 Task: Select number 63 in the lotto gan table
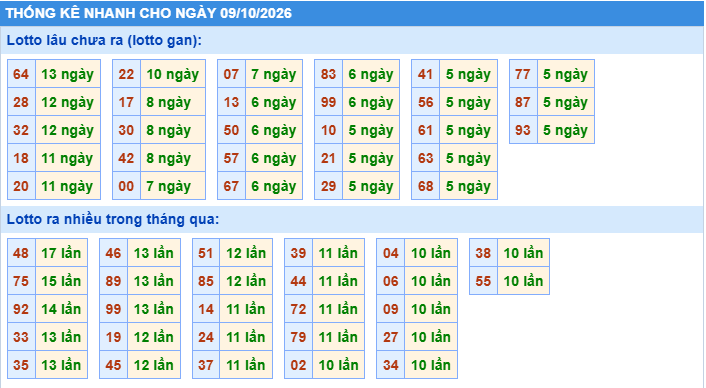[x=426, y=158]
